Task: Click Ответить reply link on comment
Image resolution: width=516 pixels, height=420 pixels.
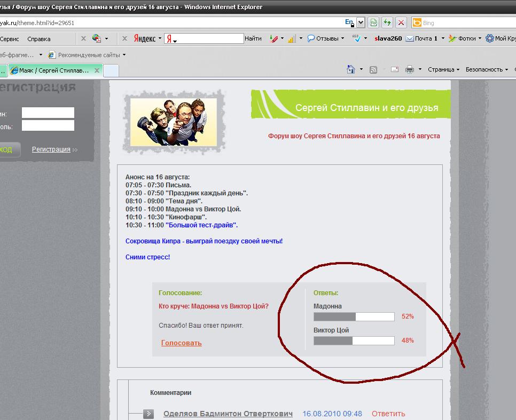Action: [388, 414]
